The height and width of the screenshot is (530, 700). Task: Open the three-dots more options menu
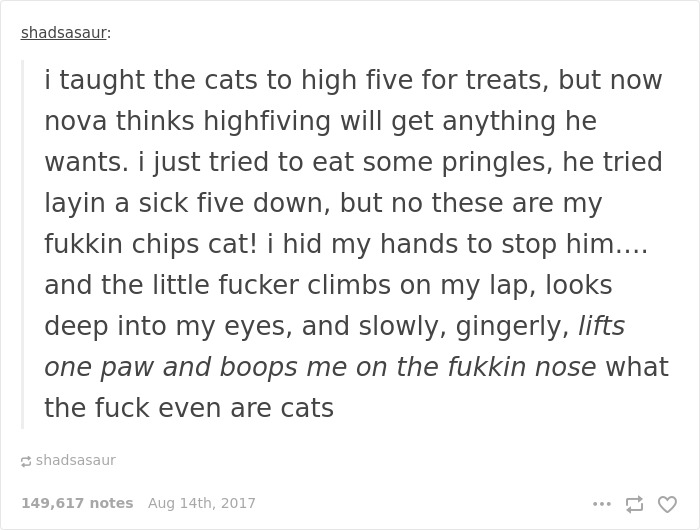tap(602, 504)
